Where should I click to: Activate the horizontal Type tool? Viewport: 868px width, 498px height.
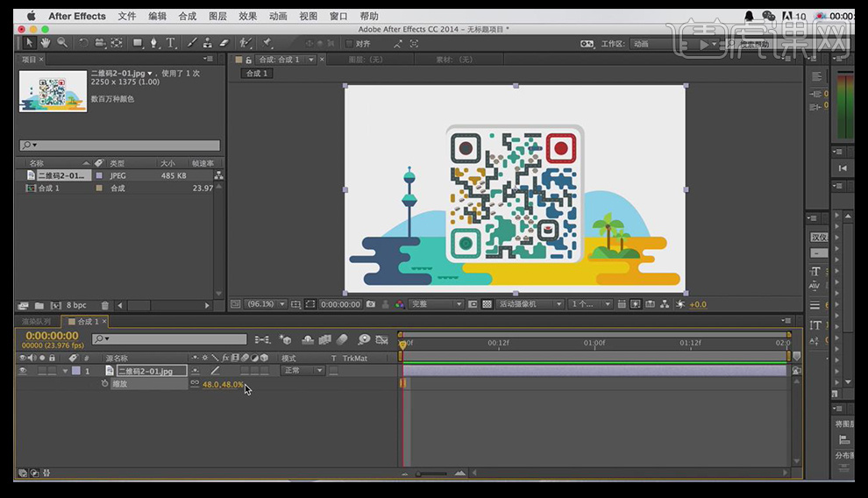pos(171,42)
